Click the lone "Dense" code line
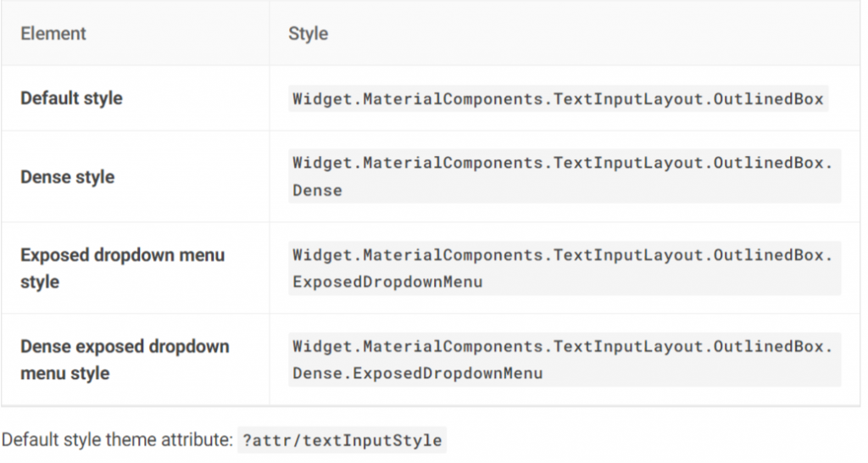Screen dimensions: 868x463 click(x=318, y=191)
